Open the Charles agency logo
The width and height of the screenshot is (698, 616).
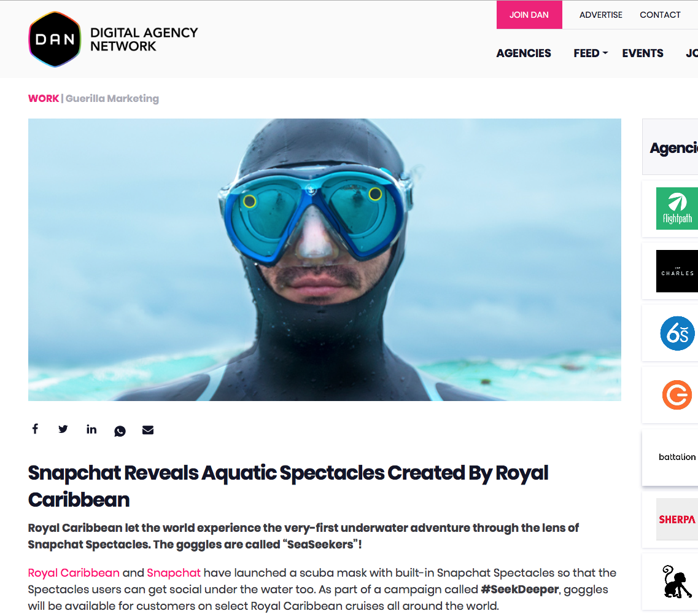[677, 271]
